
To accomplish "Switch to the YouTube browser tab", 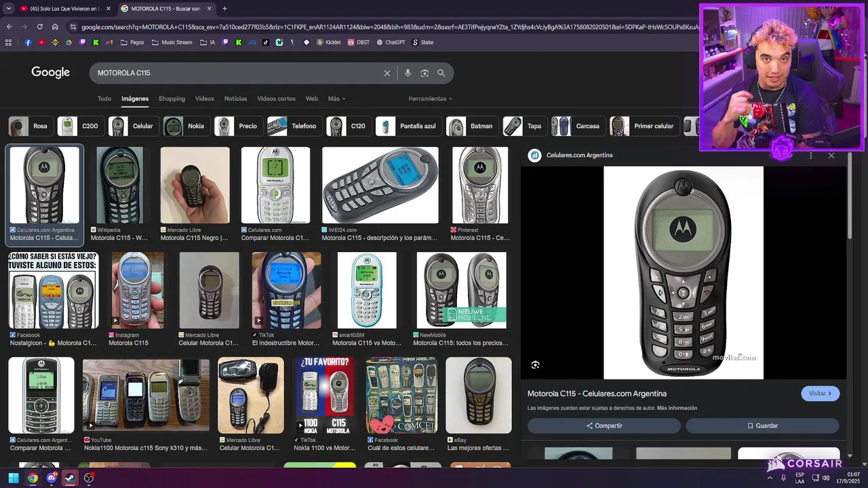I will click(65, 9).
